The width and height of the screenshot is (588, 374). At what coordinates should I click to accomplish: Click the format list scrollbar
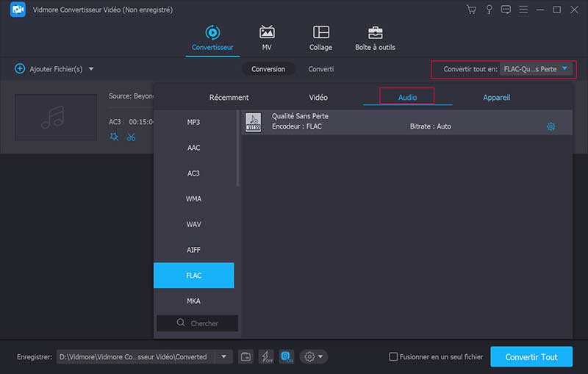[237, 148]
